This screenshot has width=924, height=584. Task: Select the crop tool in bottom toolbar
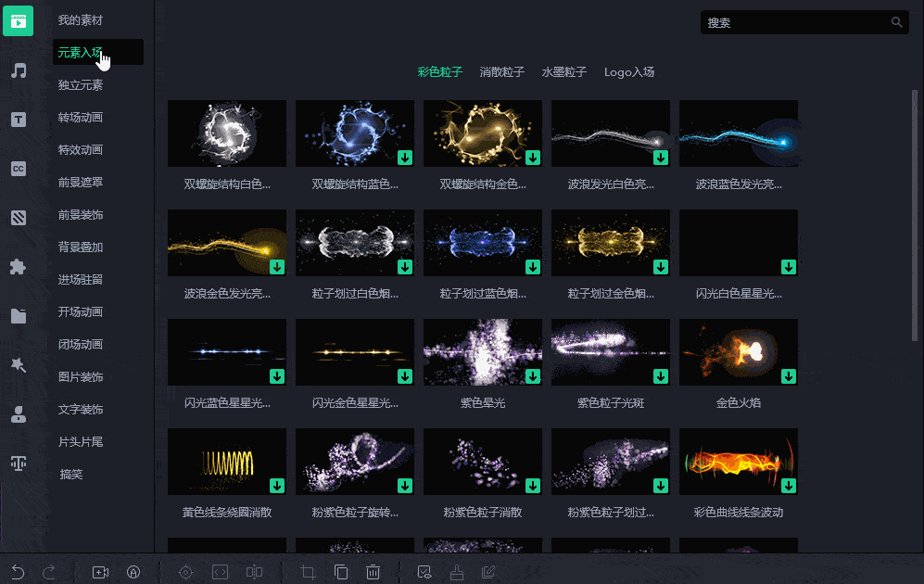(308, 572)
